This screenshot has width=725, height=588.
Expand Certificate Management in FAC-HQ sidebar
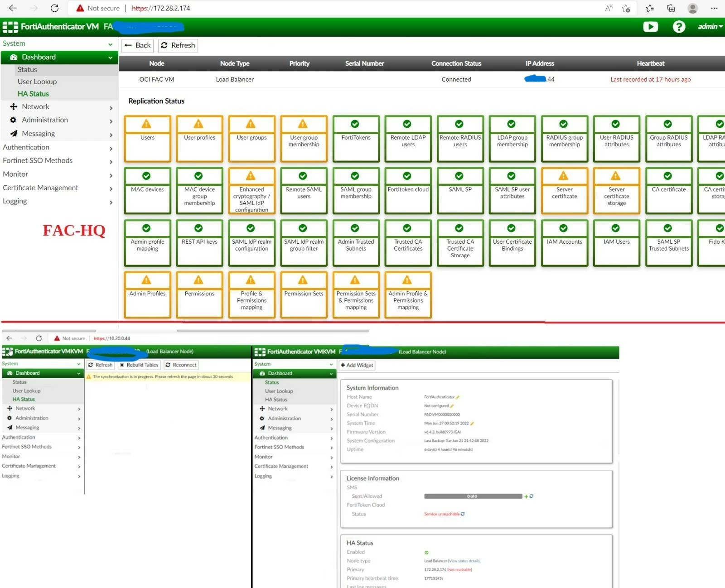59,188
